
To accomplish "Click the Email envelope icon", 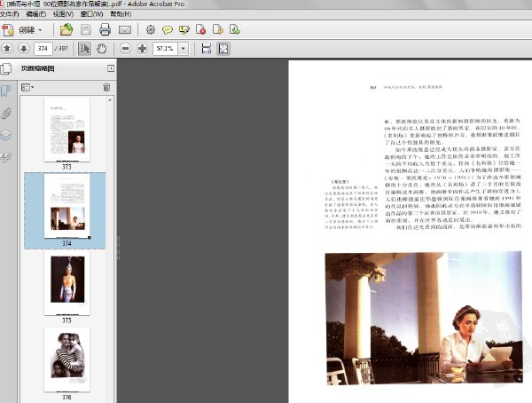I will [125, 30].
